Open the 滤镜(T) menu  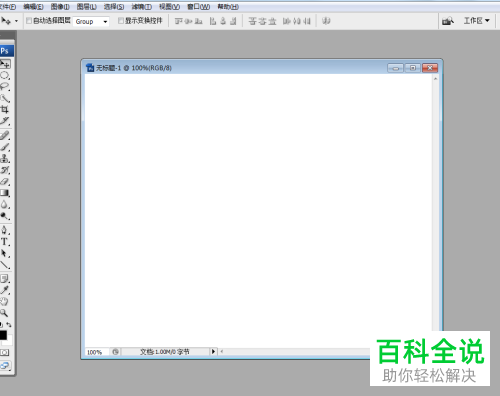tap(142, 7)
